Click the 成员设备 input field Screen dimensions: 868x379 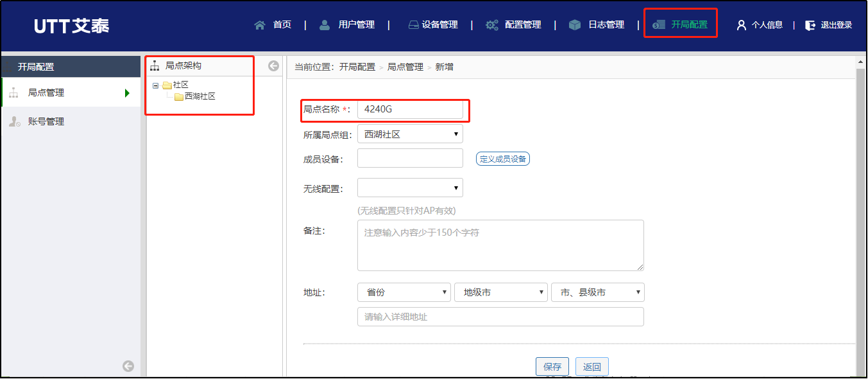click(410, 158)
